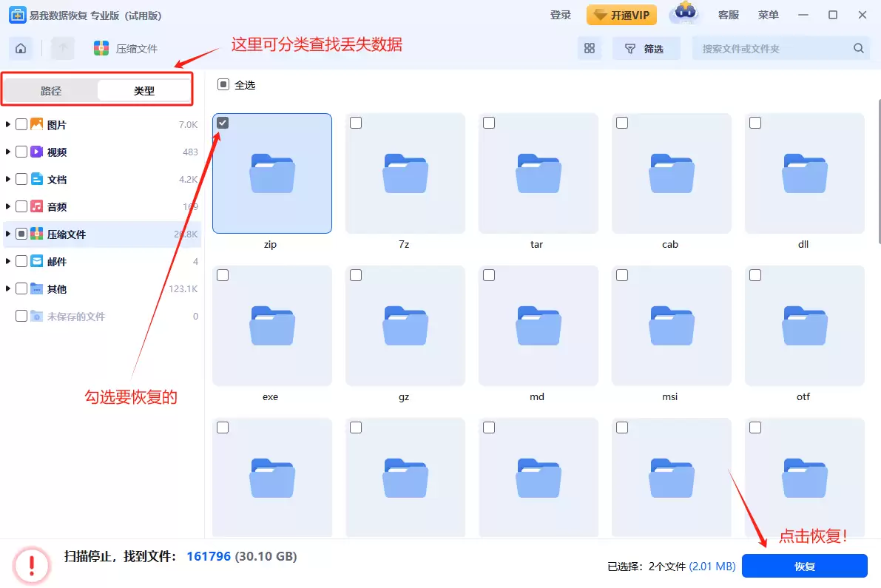The height and width of the screenshot is (588, 881).
Task: Expand the 图片 tree node
Action: pyautogui.click(x=7, y=125)
